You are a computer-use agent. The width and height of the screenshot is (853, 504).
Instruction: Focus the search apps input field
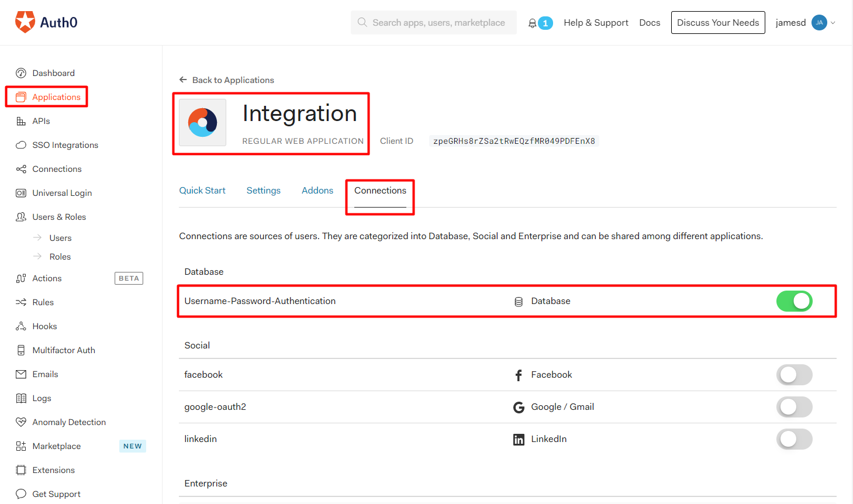(x=434, y=22)
